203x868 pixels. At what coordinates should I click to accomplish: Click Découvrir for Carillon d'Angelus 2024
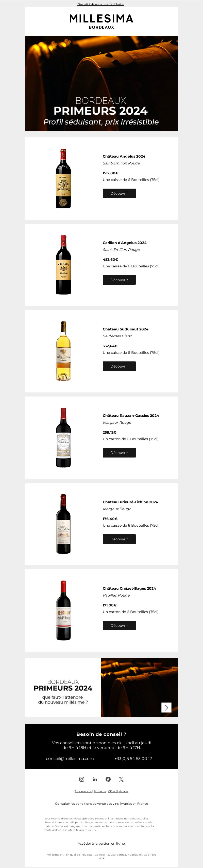(x=119, y=280)
